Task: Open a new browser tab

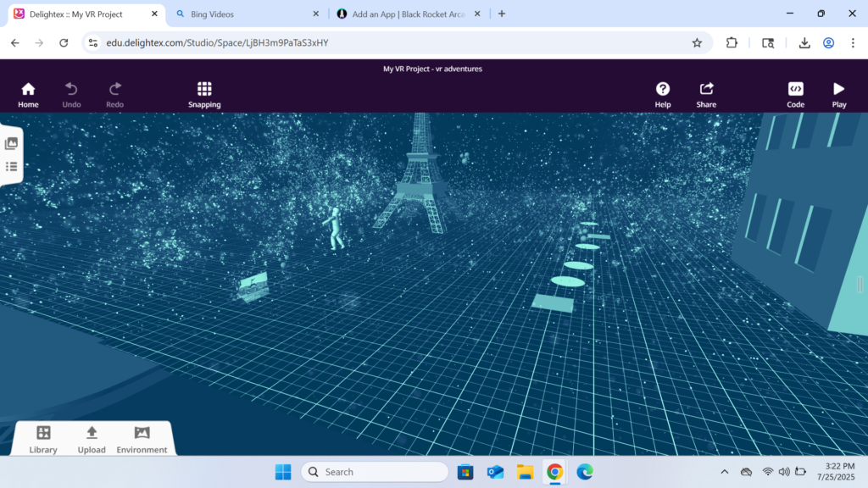Action: coord(502,14)
